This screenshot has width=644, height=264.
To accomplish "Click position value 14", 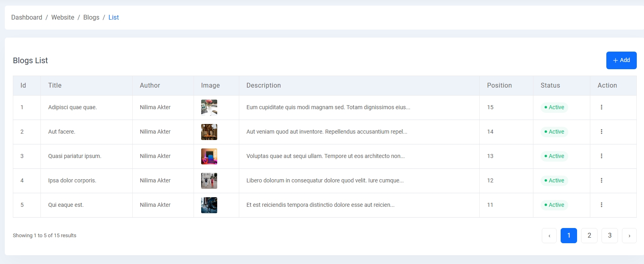I will point(490,132).
